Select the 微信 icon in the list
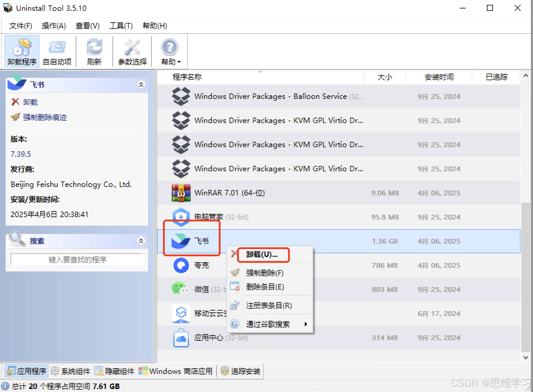The width and height of the screenshot is (533, 392). (180, 289)
